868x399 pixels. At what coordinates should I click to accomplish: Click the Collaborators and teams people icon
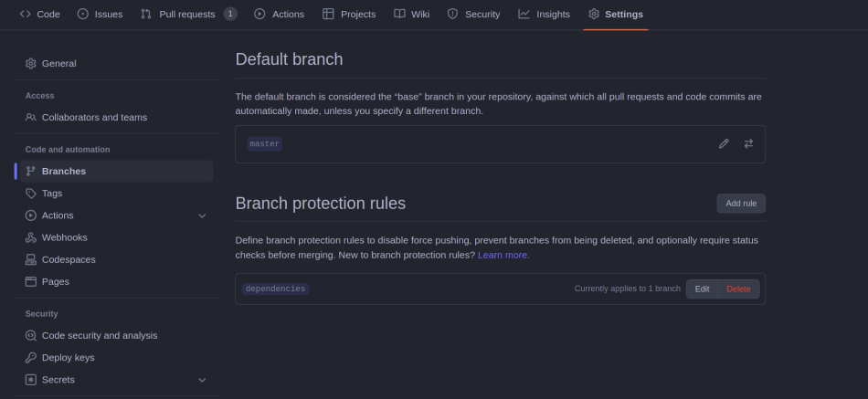tap(31, 117)
